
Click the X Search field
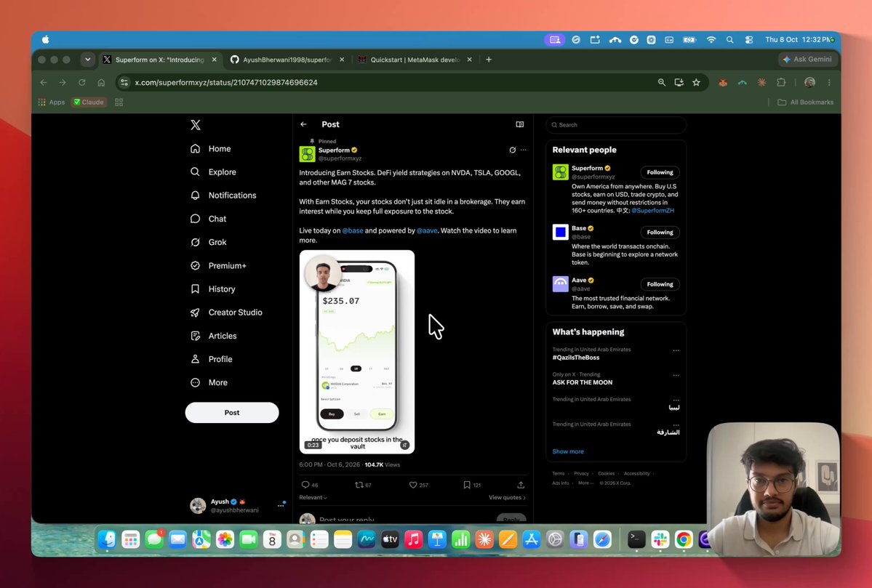pos(616,125)
